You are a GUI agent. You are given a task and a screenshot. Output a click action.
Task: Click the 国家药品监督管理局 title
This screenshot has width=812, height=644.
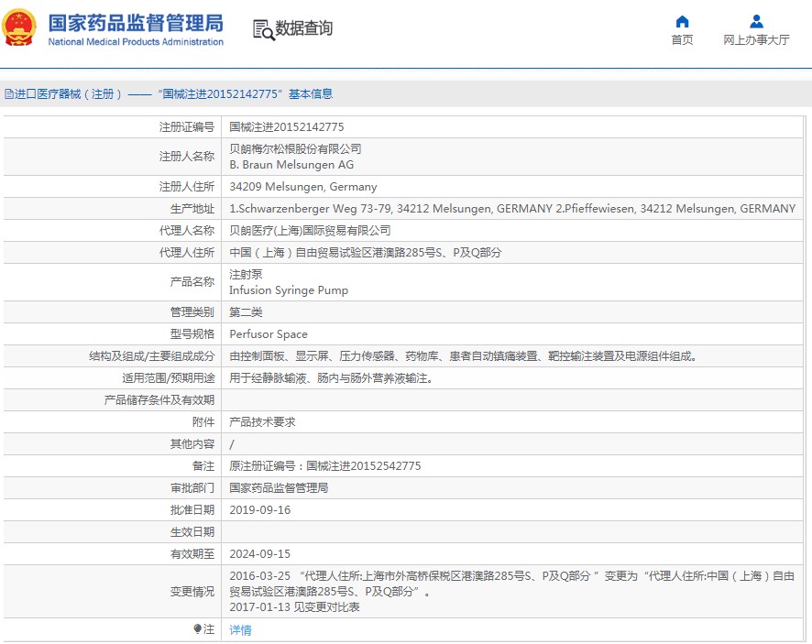(x=136, y=23)
